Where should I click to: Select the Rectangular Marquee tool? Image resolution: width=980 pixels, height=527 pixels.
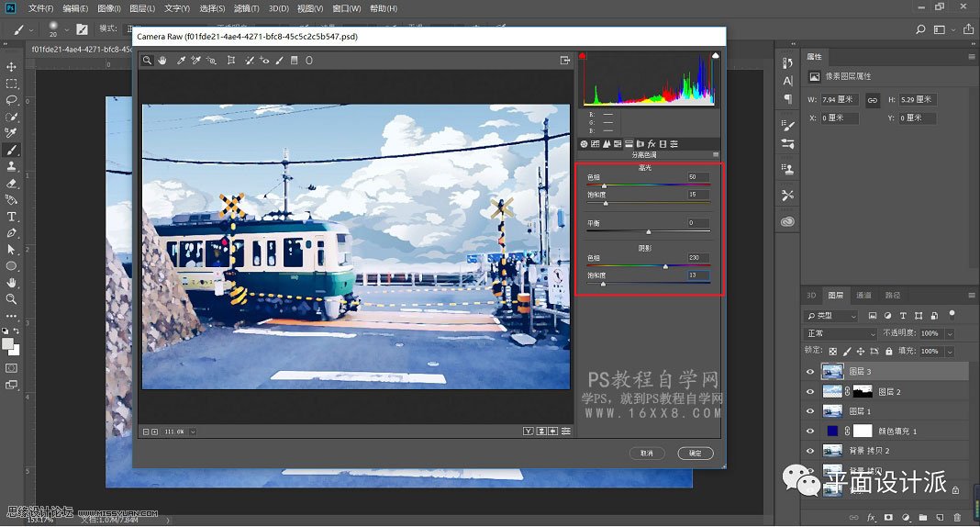tap(11, 84)
